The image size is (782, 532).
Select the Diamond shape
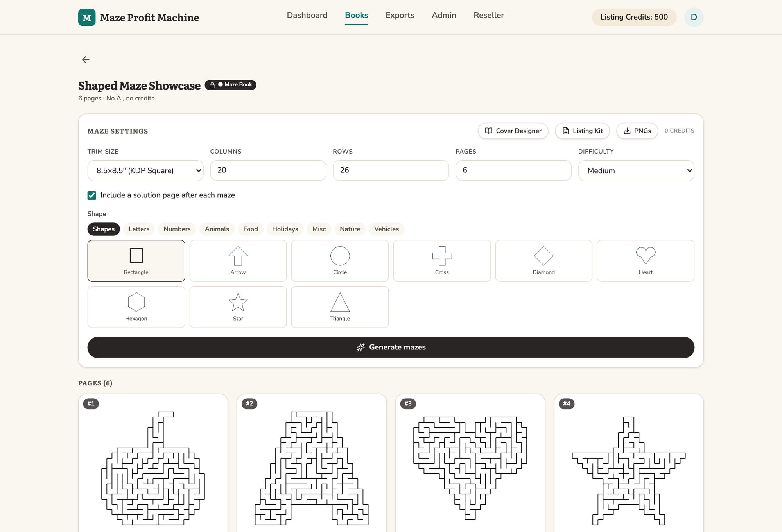[544, 261]
